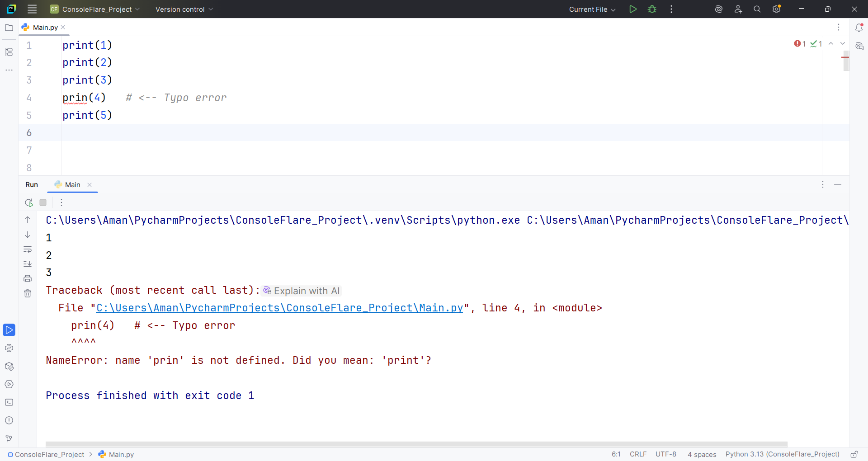Run the current file with green play button
Screen dimensions: 868x461
[x=633, y=9]
